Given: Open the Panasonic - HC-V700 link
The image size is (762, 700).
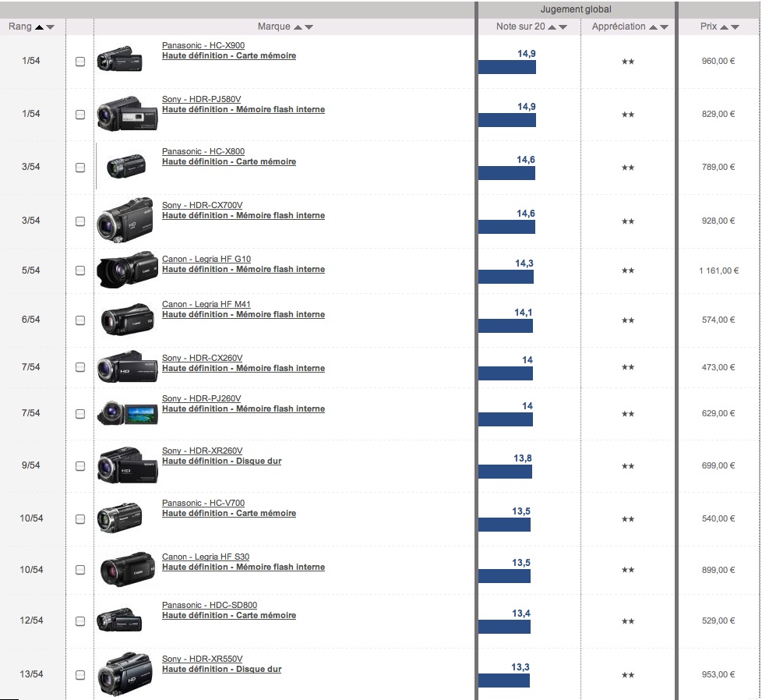Looking at the screenshot, I should 203,503.
